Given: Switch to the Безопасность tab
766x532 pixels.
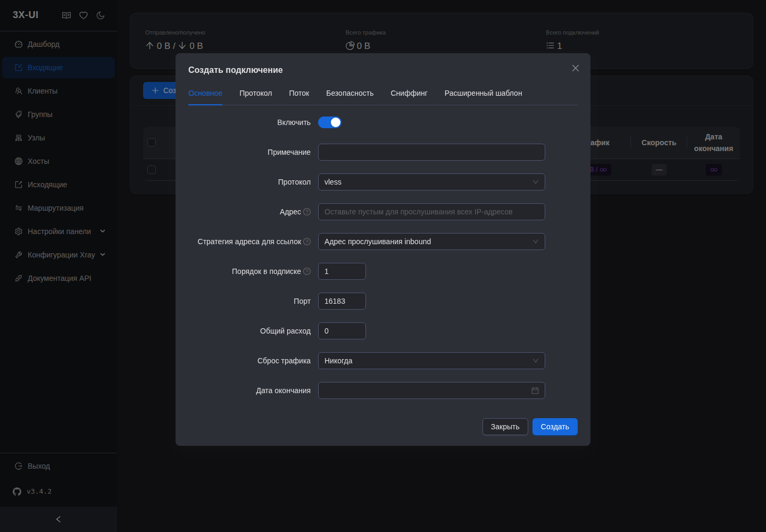Looking at the screenshot, I should click(350, 93).
